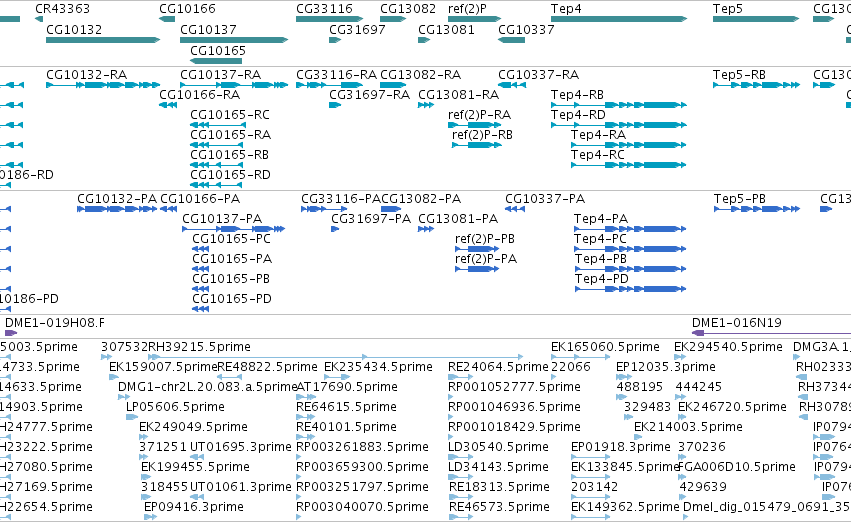Open protein ref(2)P-PA

click(x=486, y=259)
